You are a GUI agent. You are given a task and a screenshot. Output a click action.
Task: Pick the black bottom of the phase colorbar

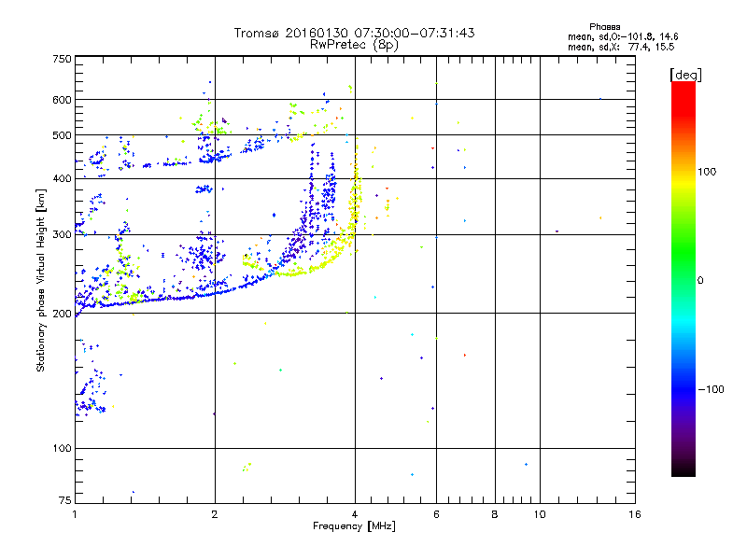click(x=684, y=469)
